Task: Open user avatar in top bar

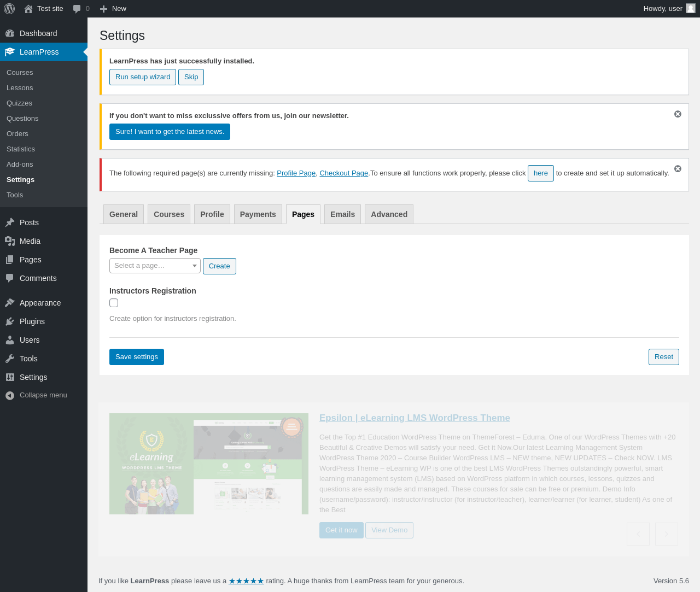Action: click(x=691, y=8)
